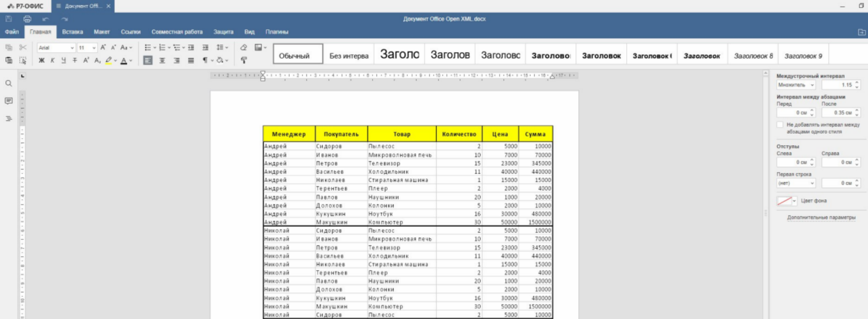Screen dimensions: 868x319
Task: Open the Arial font name dropdown
Action: (x=56, y=47)
